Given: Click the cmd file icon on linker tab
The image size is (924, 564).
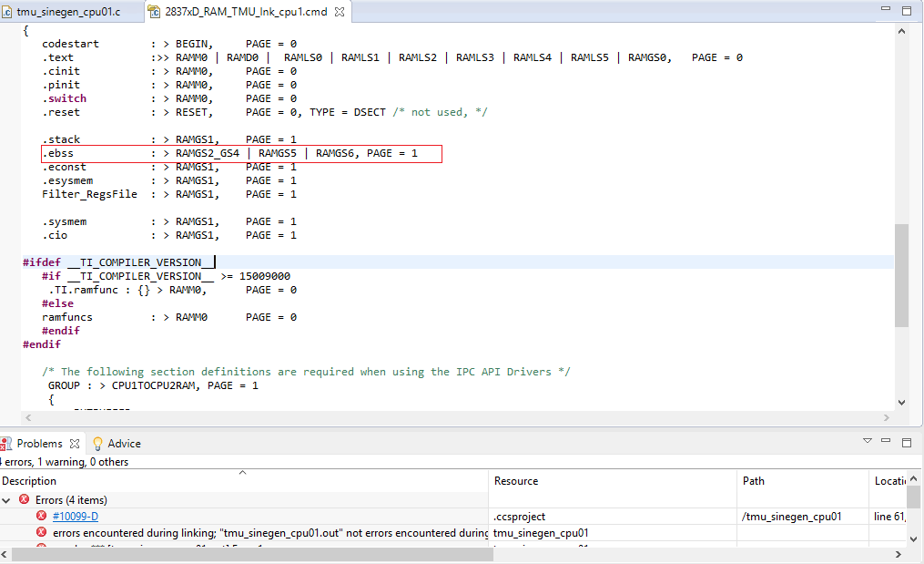Looking at the screenshot, I should point(155,12).
